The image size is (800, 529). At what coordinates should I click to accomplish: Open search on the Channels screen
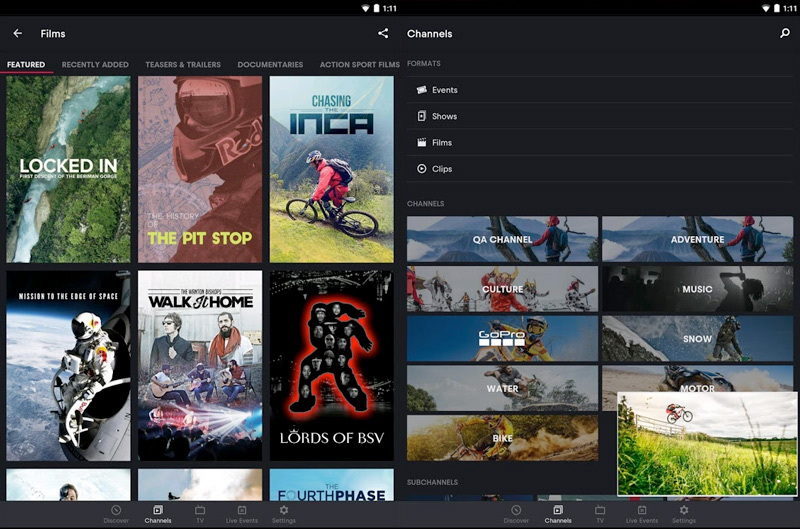click(785, 33)
